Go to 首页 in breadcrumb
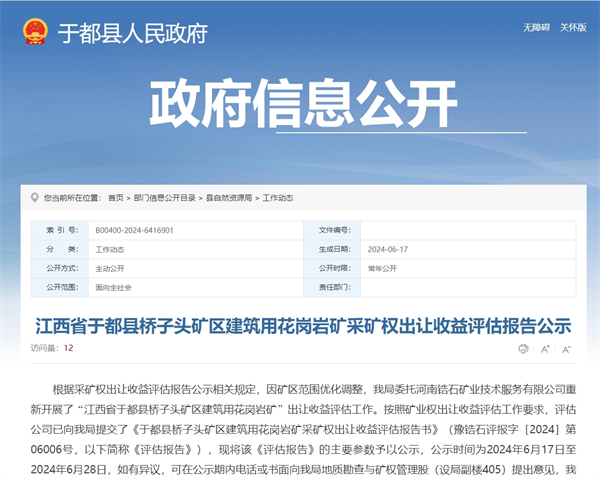This screenshot has width=600, height=479. click(x=116, y=198)
